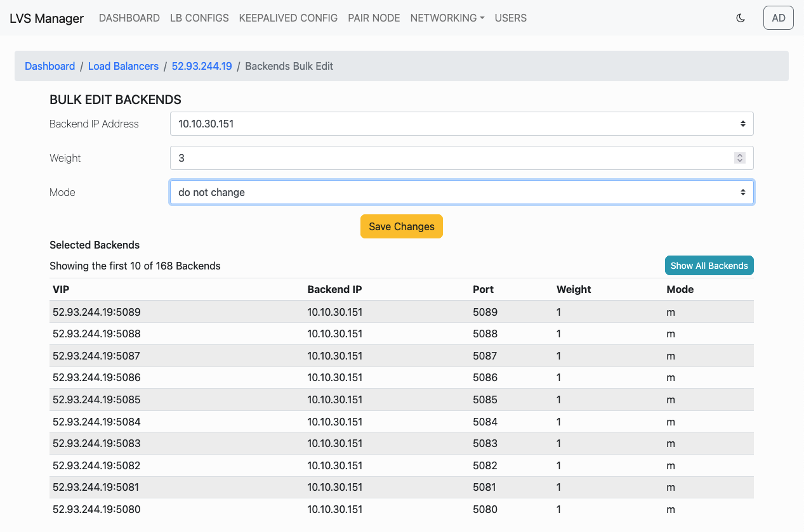Click Backend IP cell in the 5086 row
Image resolution: width=804 pixels, height=532 pixels.
334,377
